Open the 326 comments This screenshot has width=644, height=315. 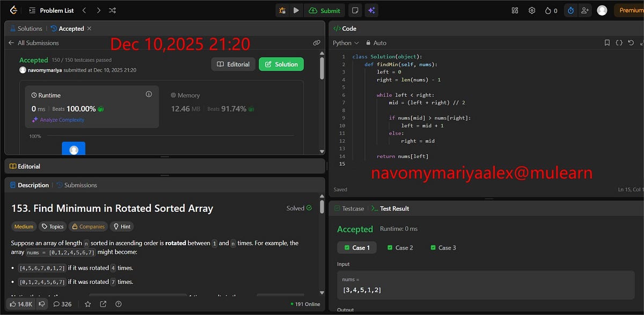(62, 304)
